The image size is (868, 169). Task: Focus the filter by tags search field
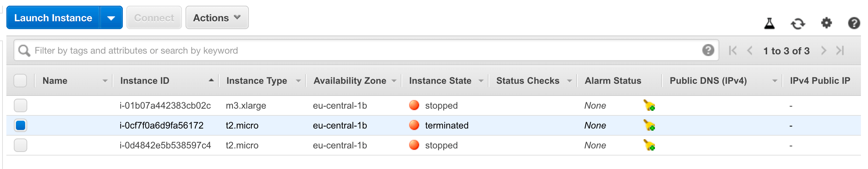pyautogui.click(x=366, y=50)
